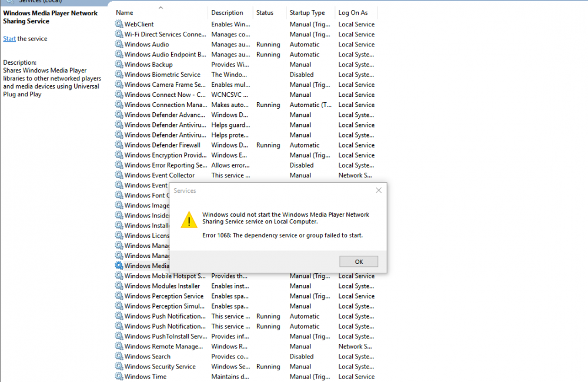Click the Windows Perception Service gear icon
Viewport: 588px width, 382px height.
point(119,296)
